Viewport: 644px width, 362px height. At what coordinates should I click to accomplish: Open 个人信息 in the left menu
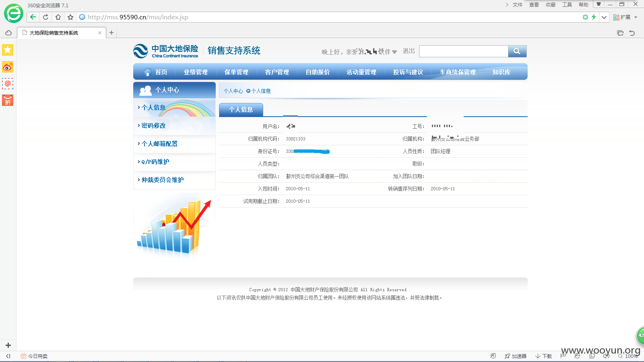(x=154, y=107)
